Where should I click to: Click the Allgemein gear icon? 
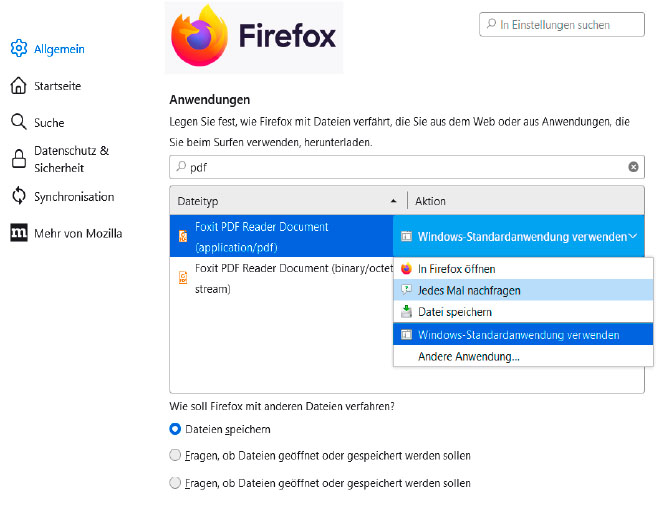pos(19,48)
